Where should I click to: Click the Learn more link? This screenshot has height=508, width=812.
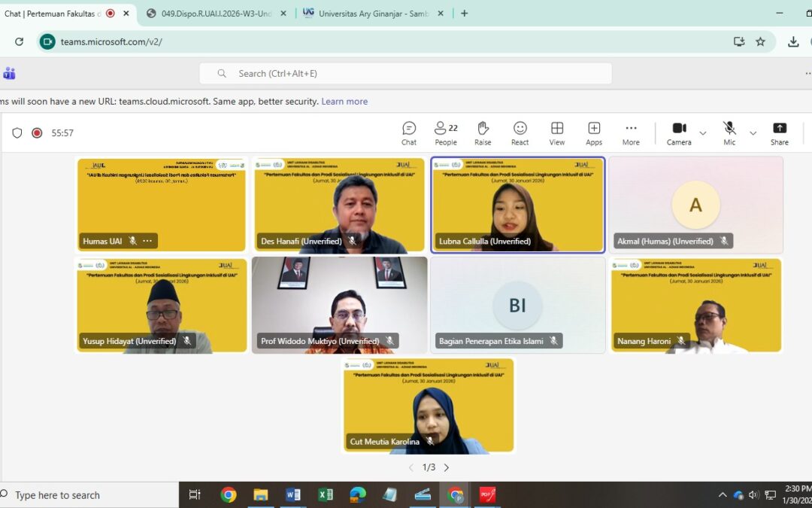344,102
